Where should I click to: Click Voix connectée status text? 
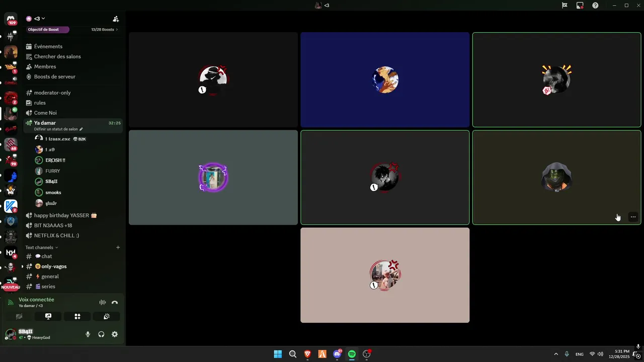click(36, 300)
